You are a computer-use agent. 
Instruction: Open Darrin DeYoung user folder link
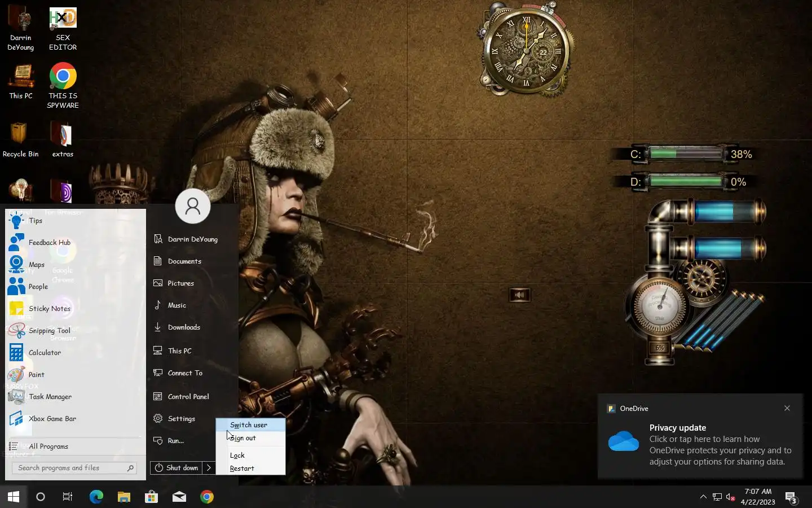coord(193,239)
